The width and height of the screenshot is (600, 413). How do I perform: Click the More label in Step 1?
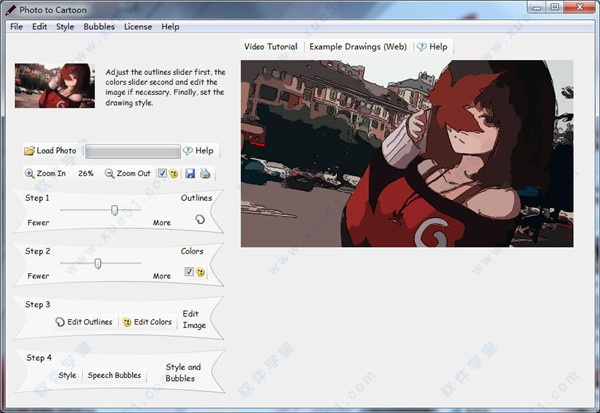(x=162, y=223)
